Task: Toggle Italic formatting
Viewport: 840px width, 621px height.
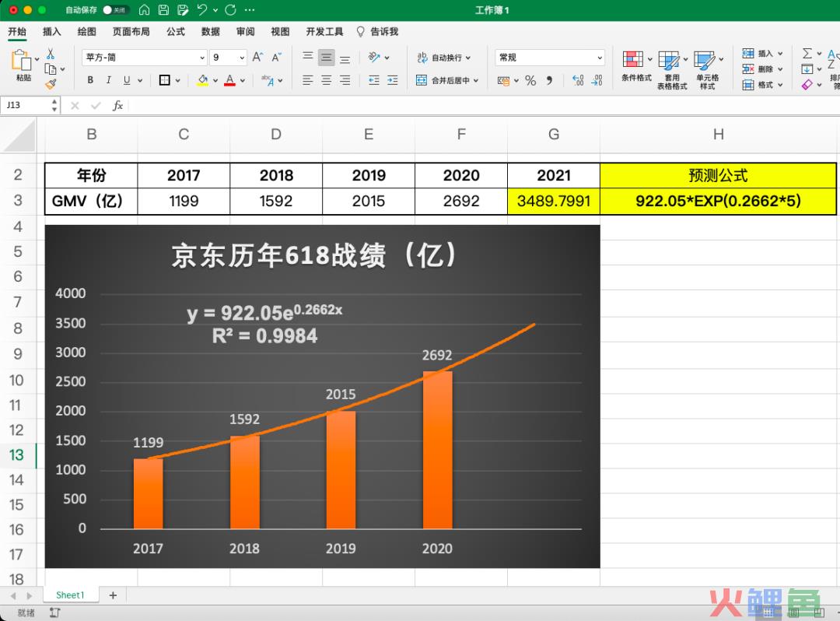Action: [x=108, y=80]
